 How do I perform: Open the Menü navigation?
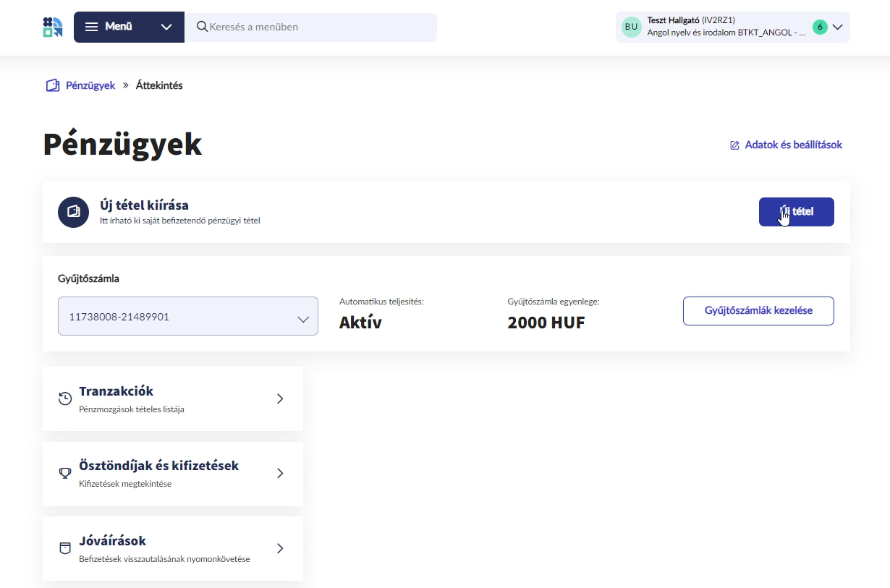[x=118, y=27]
